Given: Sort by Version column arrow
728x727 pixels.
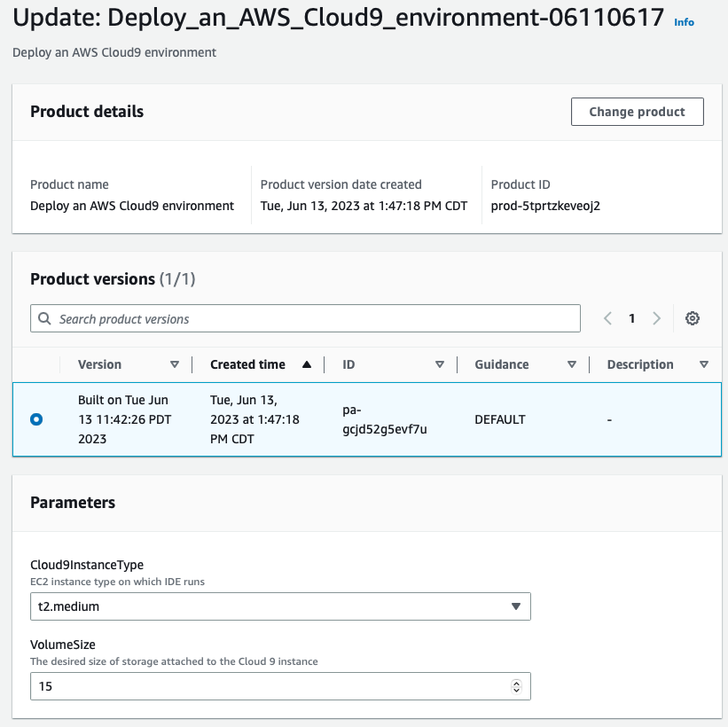Looking at the screenshot, I should pyautogui.click(x=175, y=364).
